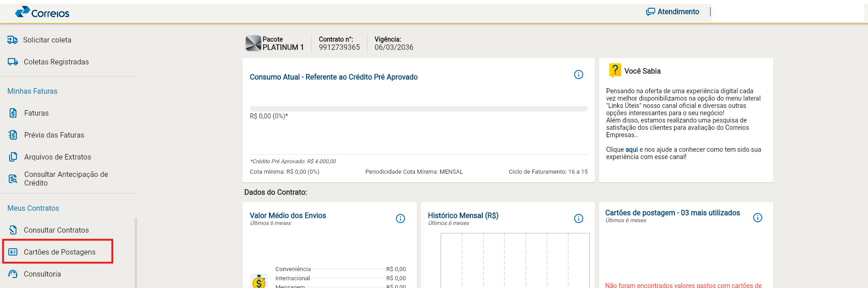Screen dimensions: 868x288
Task: Show info for Histórico Mensal chart
Action: click(578, 219)
